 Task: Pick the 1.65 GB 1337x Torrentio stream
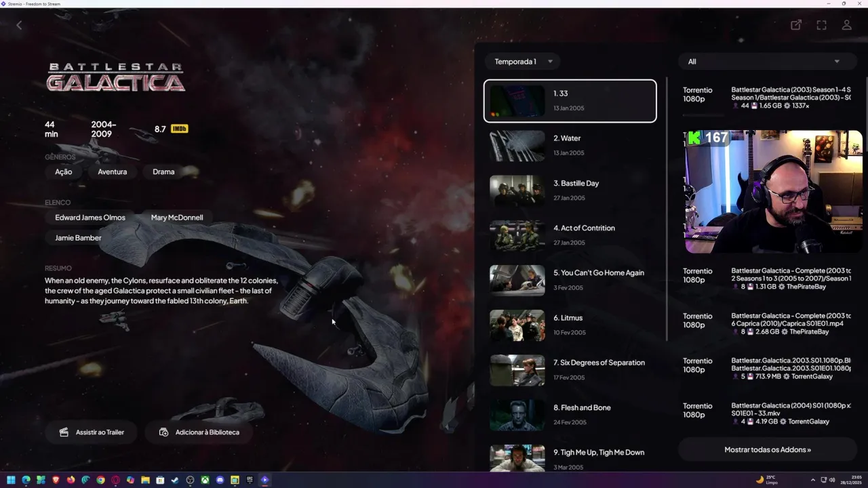[768, 98]
